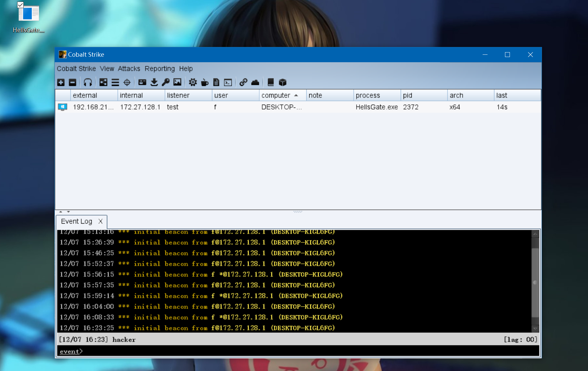Click event log scrollbar down arrow
588x371 pixels.
pos(535,329)
